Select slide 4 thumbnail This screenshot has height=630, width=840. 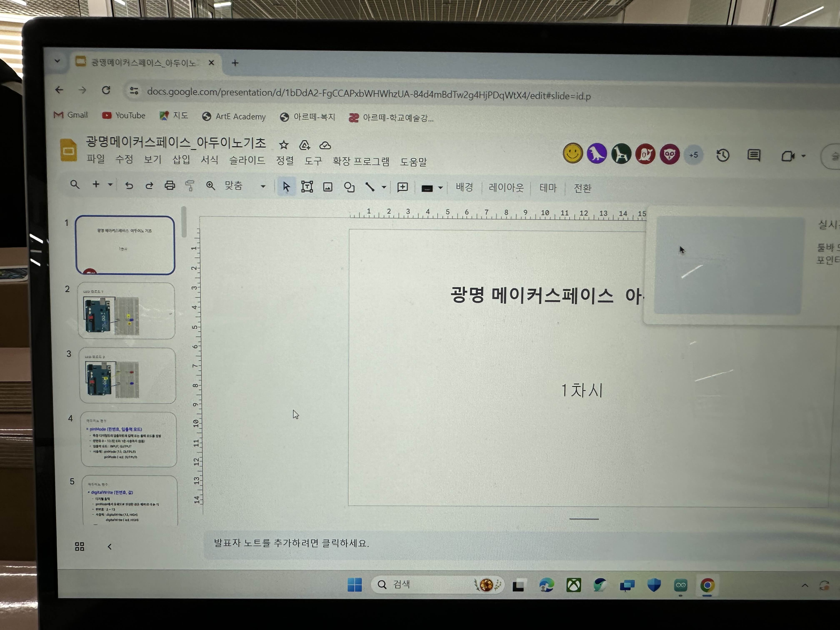point(129,439)
